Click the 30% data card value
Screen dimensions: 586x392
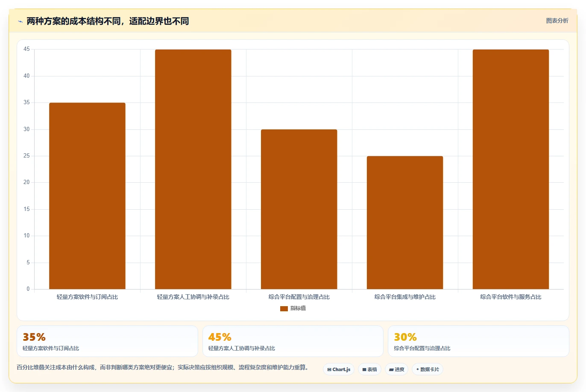405,337
